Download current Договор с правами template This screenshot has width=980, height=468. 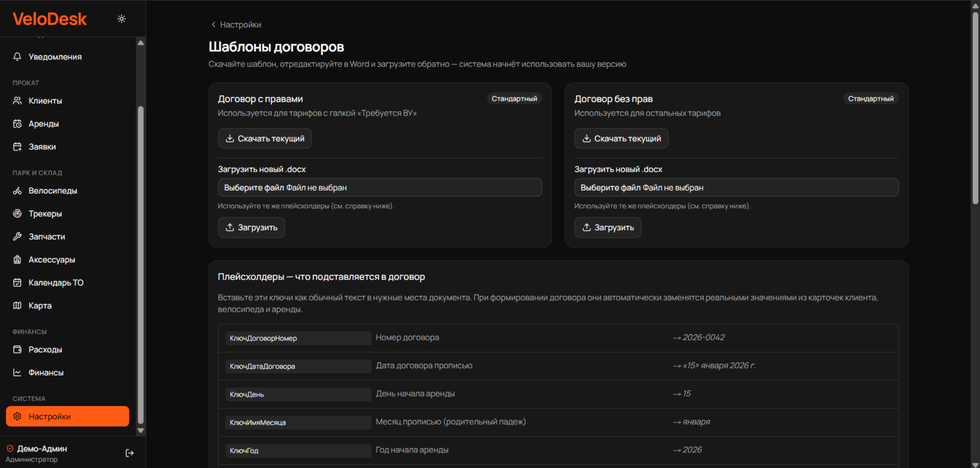coord(265,138)
